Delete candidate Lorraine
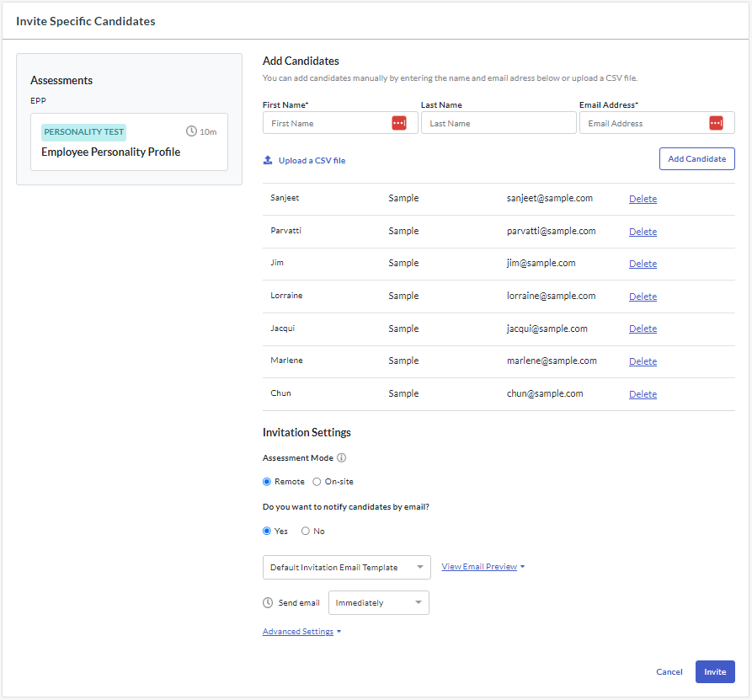The width and height of the screenshot is (752, 700). [x=643, y=297]
